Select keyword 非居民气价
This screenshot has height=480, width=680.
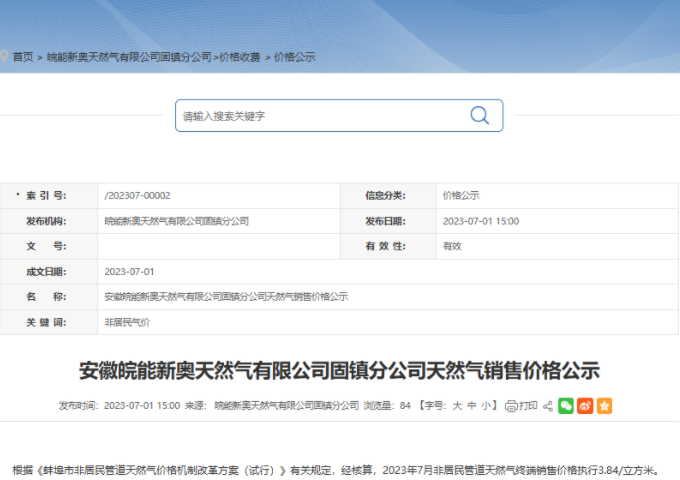[x=127, y=322]
